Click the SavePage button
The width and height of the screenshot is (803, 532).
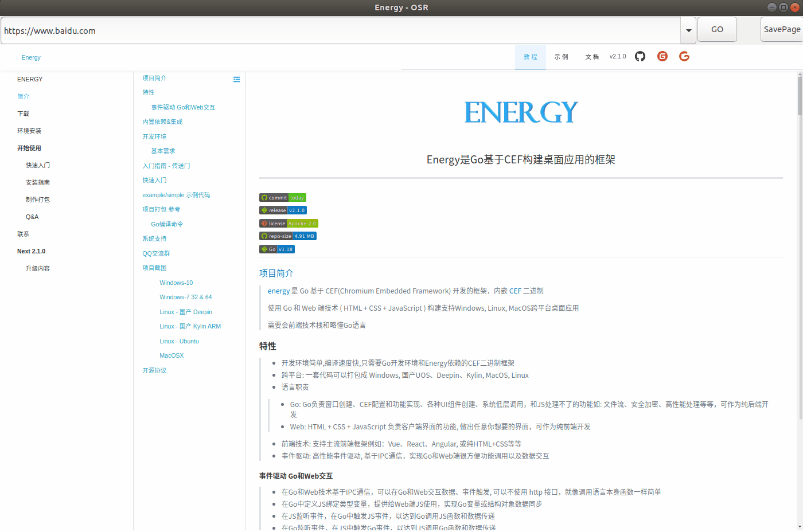(x=781, y=29)
